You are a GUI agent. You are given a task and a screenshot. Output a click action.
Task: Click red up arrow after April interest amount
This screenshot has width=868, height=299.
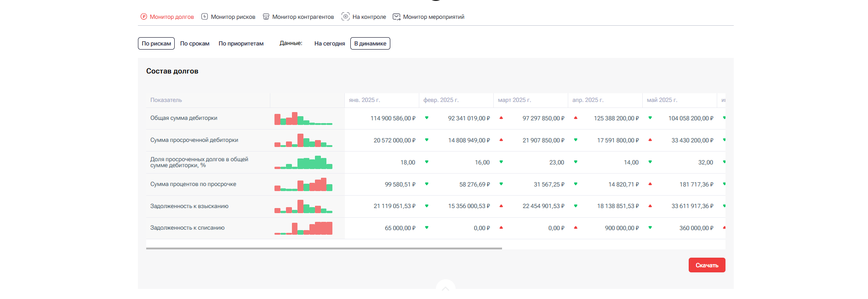tap(650, 184)
